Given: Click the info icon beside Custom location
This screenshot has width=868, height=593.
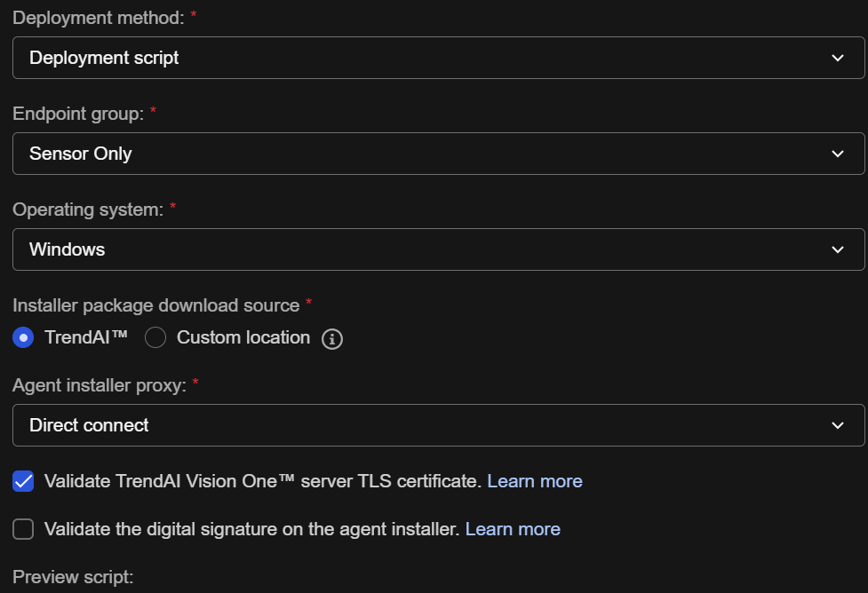Looking at the screenshot, I should pyautogui.click(x=332, y=339).
